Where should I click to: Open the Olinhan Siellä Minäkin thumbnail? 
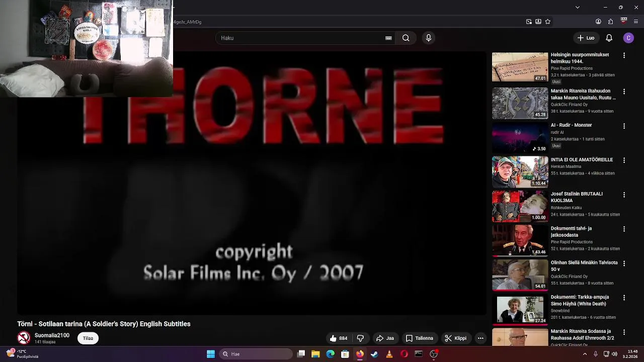click(520, 275)
